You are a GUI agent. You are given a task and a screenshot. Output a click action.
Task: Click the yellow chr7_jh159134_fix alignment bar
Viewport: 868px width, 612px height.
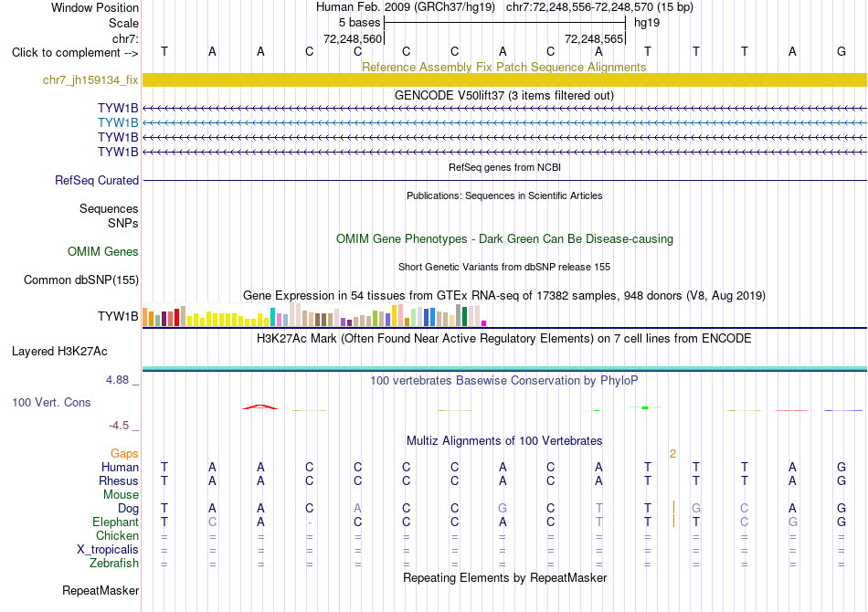click(504, 79)
